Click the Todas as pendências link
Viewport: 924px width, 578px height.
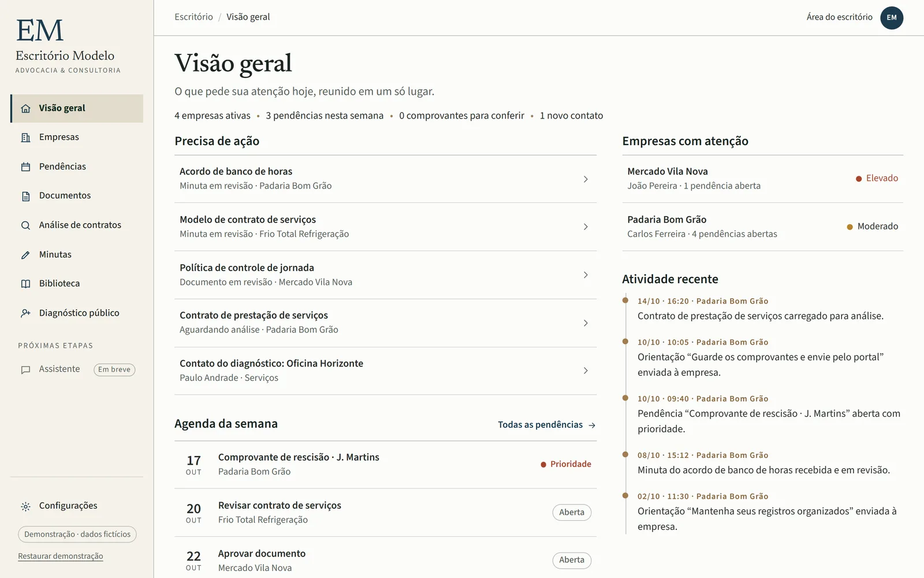tap(547, 425)
